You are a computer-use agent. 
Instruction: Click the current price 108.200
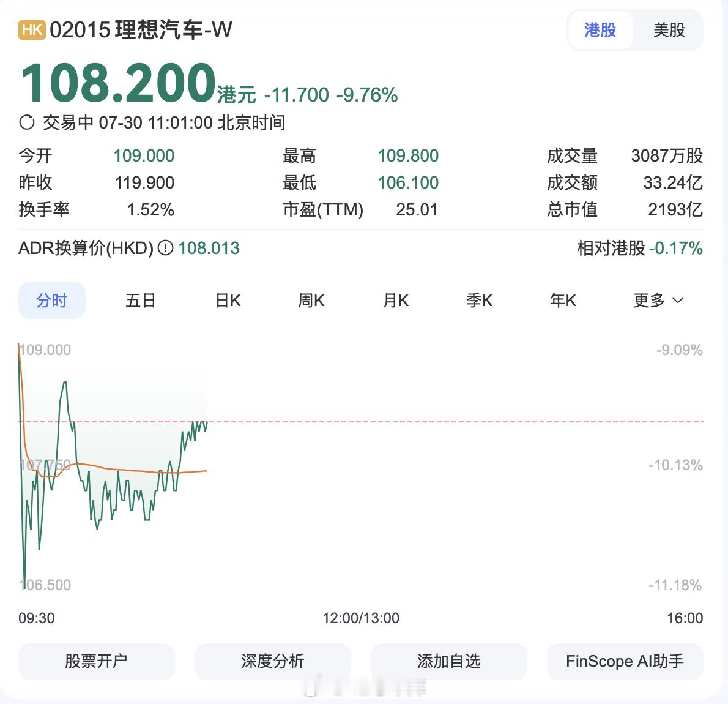(x=118, y=83)
